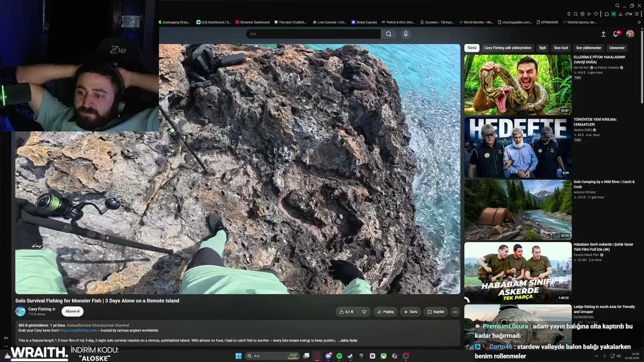
Task: Open the 'Live Console + LIV...' bookmark
Action: [x=330, y=22]
